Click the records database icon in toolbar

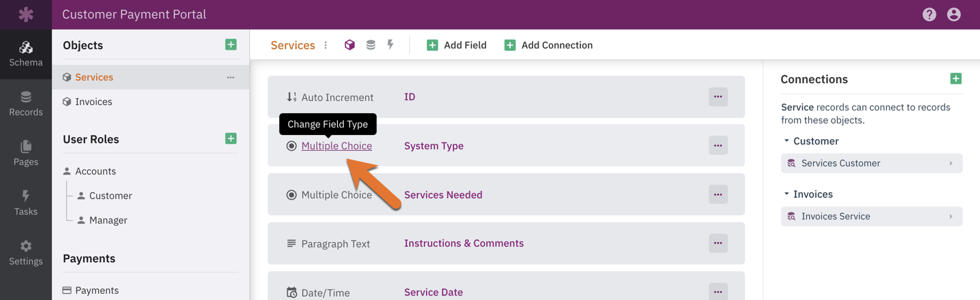[370, 45]
